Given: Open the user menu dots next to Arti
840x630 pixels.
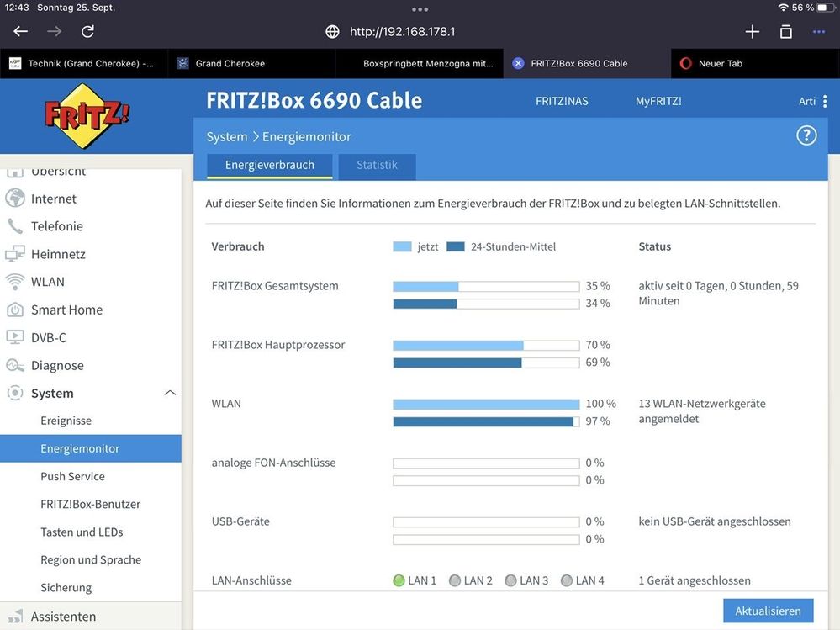Looking at the screenshot, I should coord(825,101).
